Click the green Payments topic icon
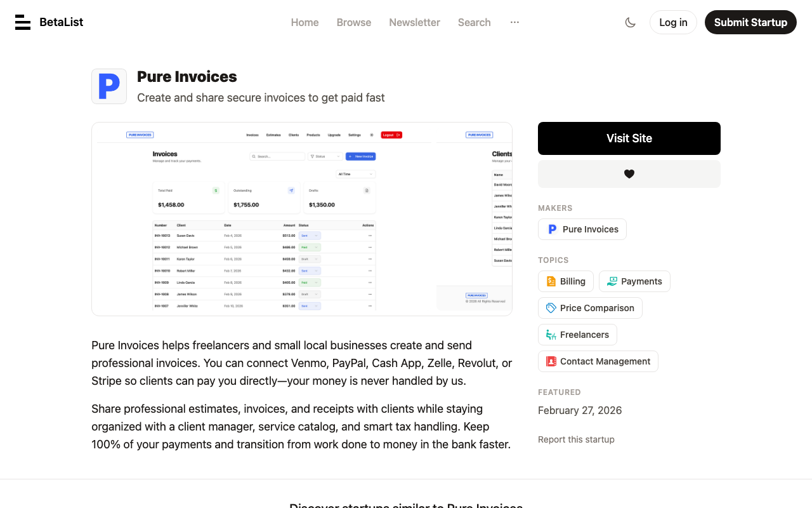Viewport: 812px width, 508px height. [x=612, y=281]
